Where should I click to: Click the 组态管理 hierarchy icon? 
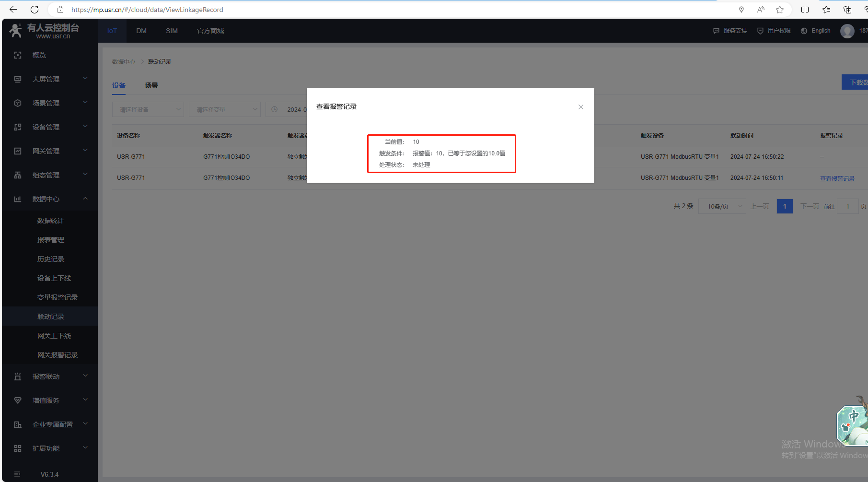(18, 175)
